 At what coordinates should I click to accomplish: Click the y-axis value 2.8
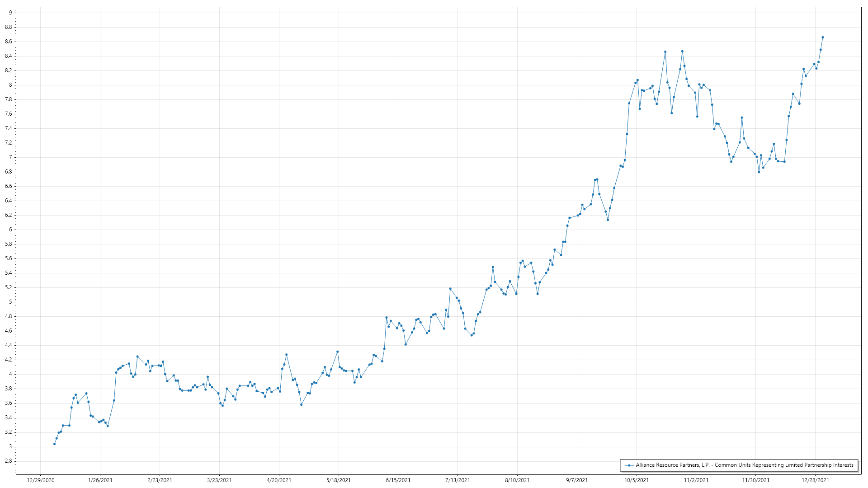[9, 461]
